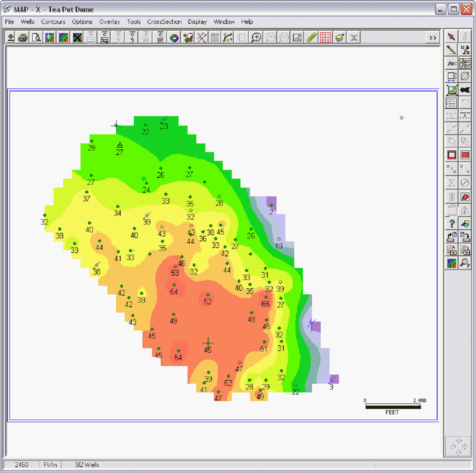Viewport: 476px width, 473px height.
Task: Select the red pointer arrow tool
Action: [452, 36]
